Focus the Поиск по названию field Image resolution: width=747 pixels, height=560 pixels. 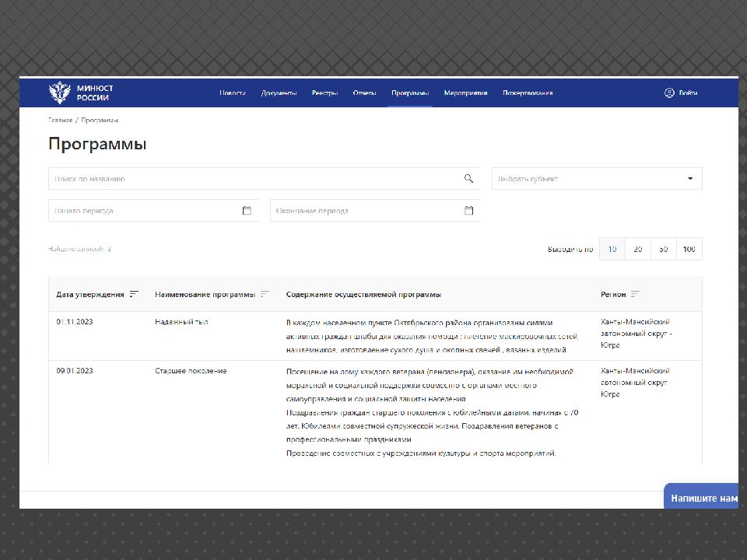[x=264, y=179]
